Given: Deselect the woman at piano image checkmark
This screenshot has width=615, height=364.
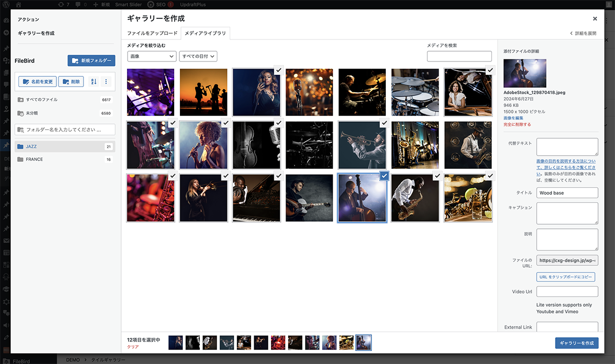Looking at the screenshot, I should 490,70.
